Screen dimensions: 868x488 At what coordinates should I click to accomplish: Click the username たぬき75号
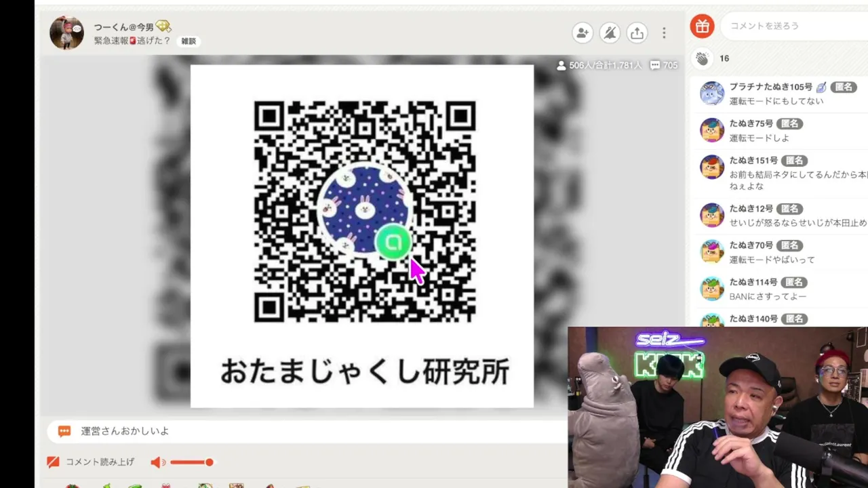(751, 124)
